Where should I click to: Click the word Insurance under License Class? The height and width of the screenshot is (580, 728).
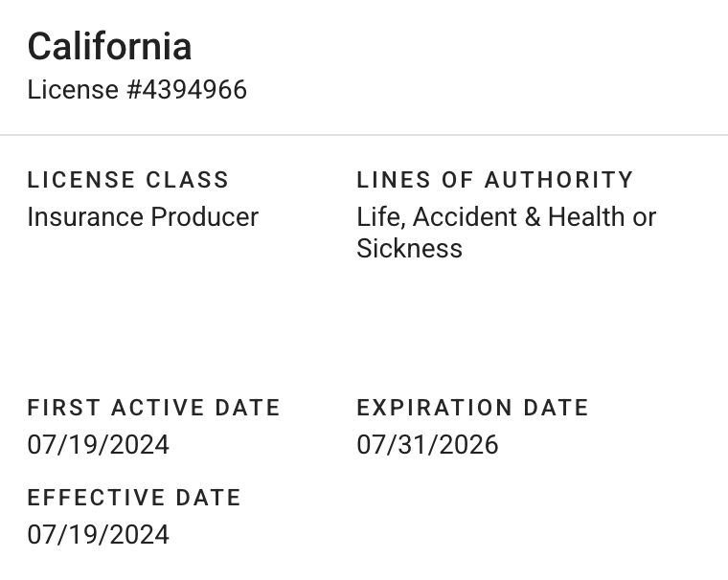click(x=83, y=217)
